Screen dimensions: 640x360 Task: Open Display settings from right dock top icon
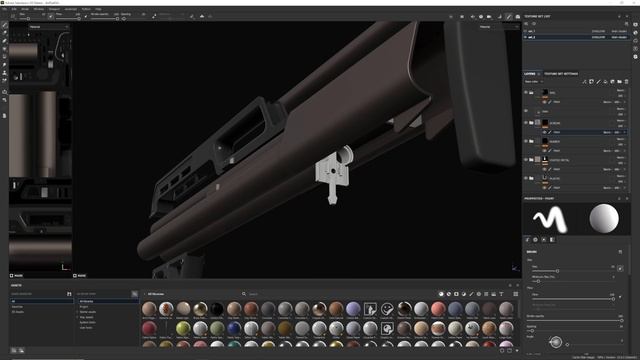[636, 24]
